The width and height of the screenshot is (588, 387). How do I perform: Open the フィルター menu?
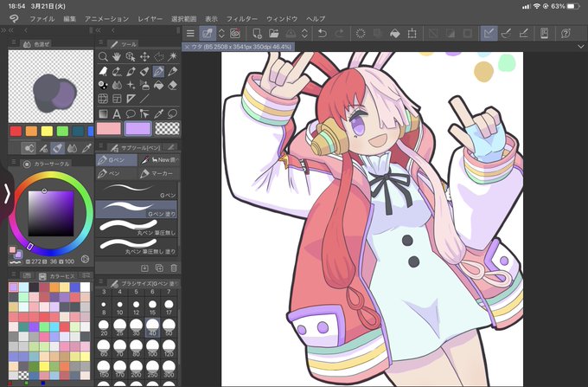(241, 19)
